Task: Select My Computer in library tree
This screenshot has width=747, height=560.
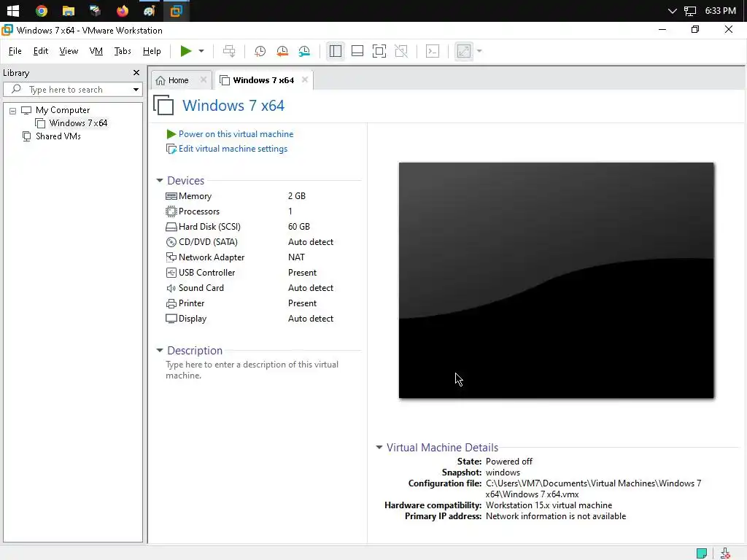Action: tap(63, 110)
